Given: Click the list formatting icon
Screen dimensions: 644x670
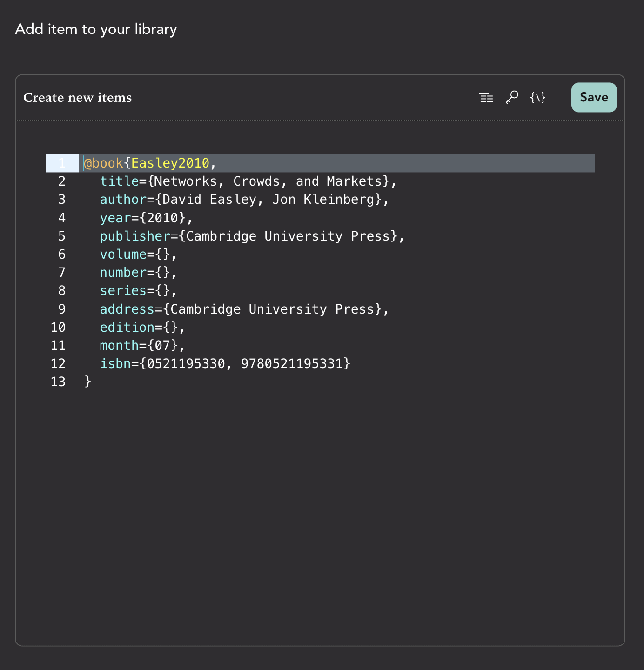Looking at the screenshot, I should tap(486, 97).
